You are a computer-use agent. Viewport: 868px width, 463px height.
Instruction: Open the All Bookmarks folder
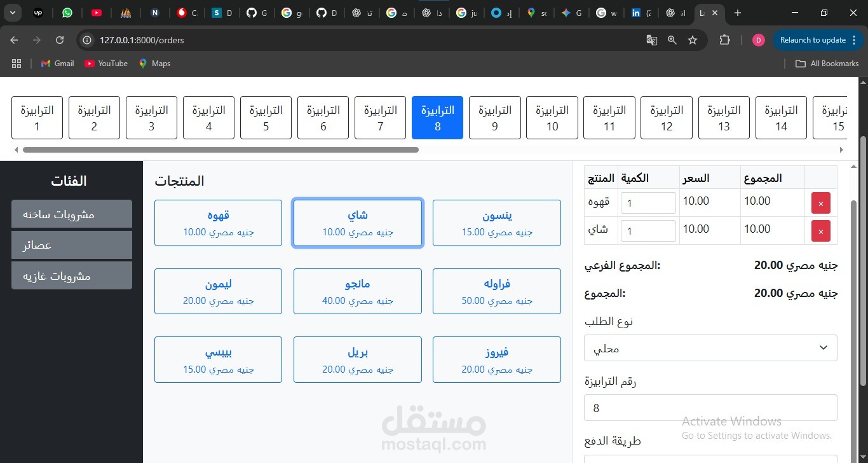pyautogui.click(x=827, y=64)
